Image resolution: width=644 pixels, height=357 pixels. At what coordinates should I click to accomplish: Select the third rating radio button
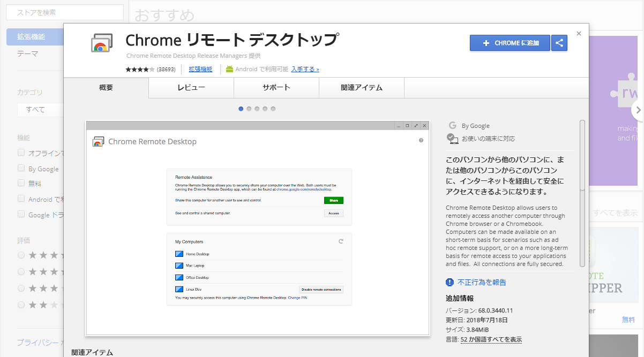pyautogui.click(x=21, y=288)
